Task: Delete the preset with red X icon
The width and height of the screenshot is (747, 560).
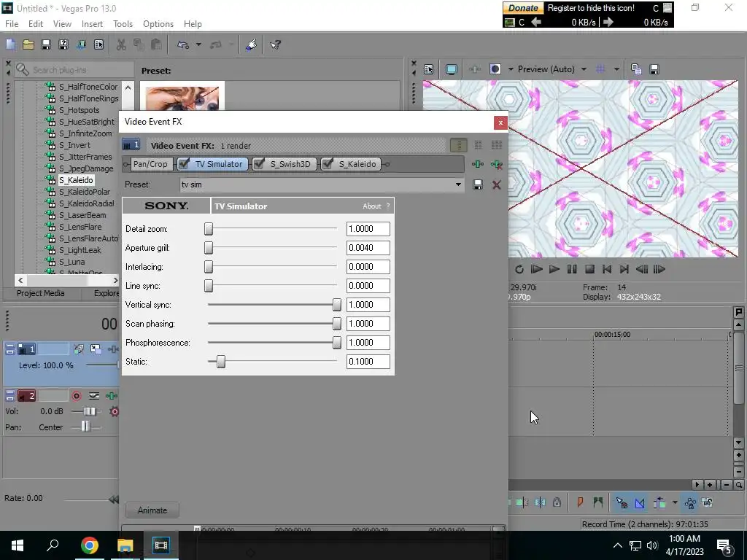Action: coord(496,184)
